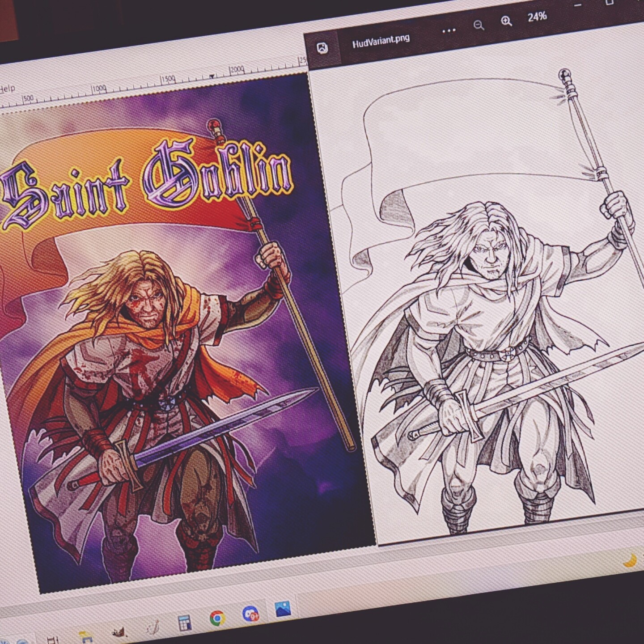Click the zoom out magnifier icon
The height and width of the screenshot is (644, 644).
click(479, 25)
